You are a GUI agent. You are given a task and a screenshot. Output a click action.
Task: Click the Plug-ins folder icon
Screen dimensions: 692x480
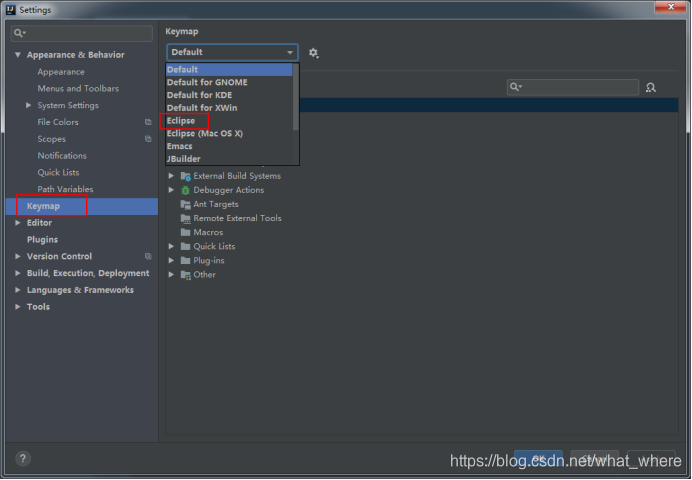click(x=185, y=260)
